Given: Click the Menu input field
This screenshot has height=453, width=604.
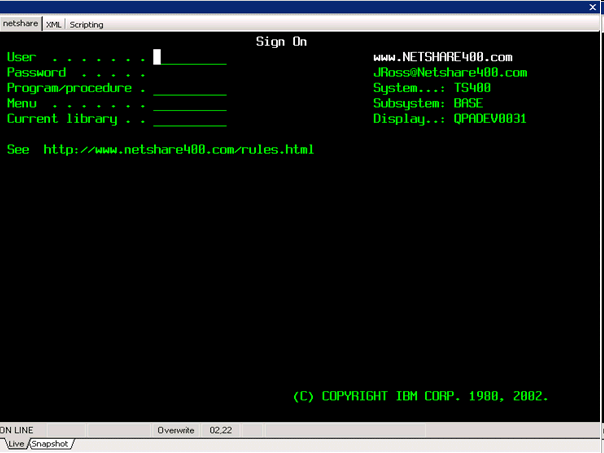Looking at the screenshot, I should click(x=190, y=104).
